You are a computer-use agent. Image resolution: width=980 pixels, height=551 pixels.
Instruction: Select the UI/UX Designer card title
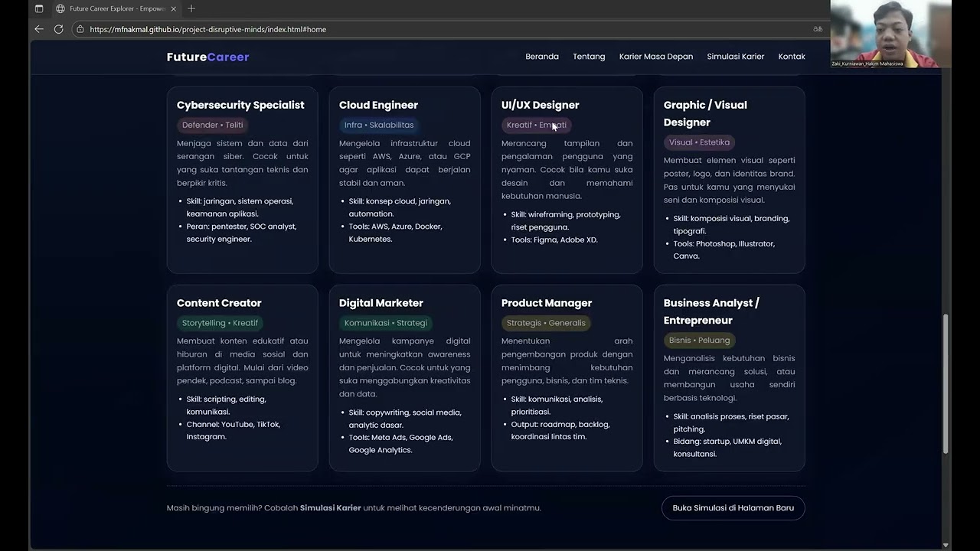click(540, 105)
